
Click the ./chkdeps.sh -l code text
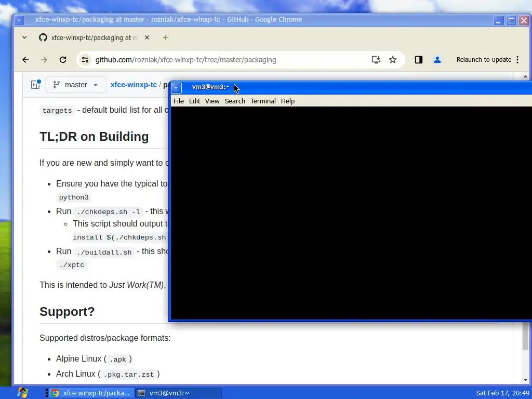pyautogui.click(x=109, y=212)
